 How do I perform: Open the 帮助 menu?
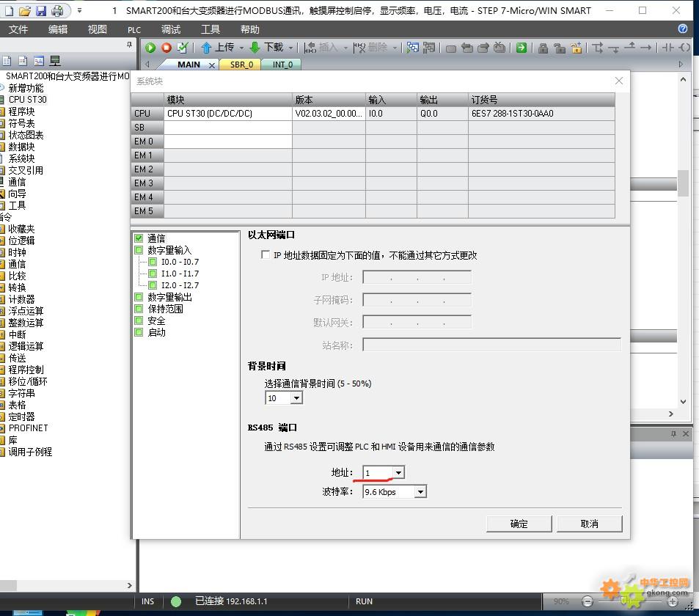click(x=249, y=29)
